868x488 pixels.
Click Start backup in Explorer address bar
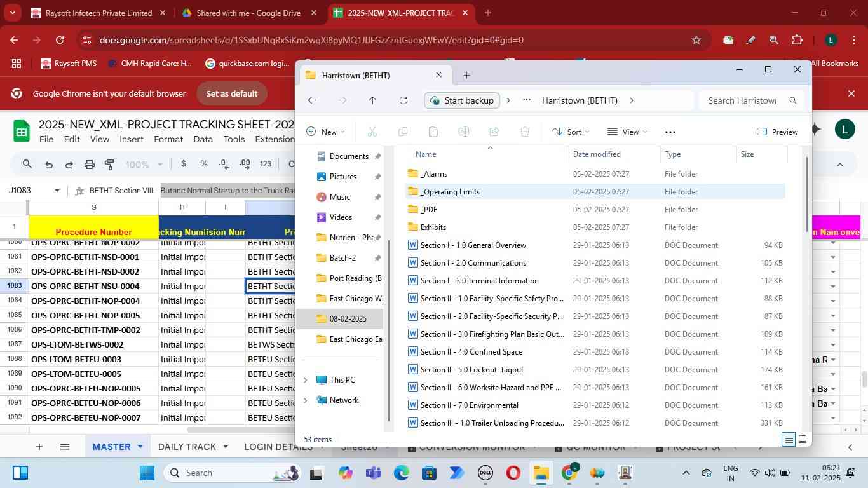[x=462, y=100]
